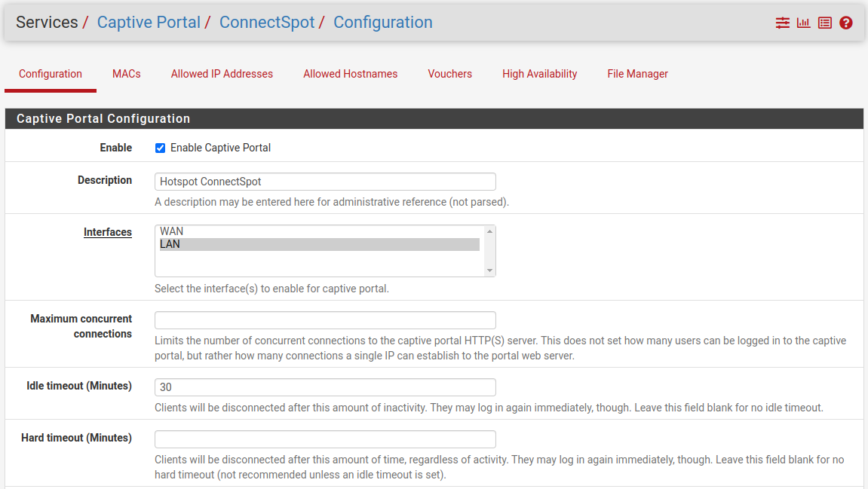868x489 pixels.
Task: Switch to the Configuration tab
Action: [51, 74]
